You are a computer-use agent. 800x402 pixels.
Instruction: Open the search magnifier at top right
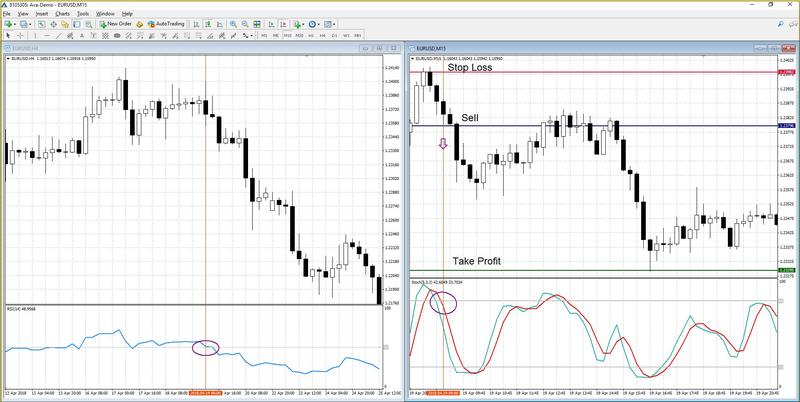click(781, 24)
